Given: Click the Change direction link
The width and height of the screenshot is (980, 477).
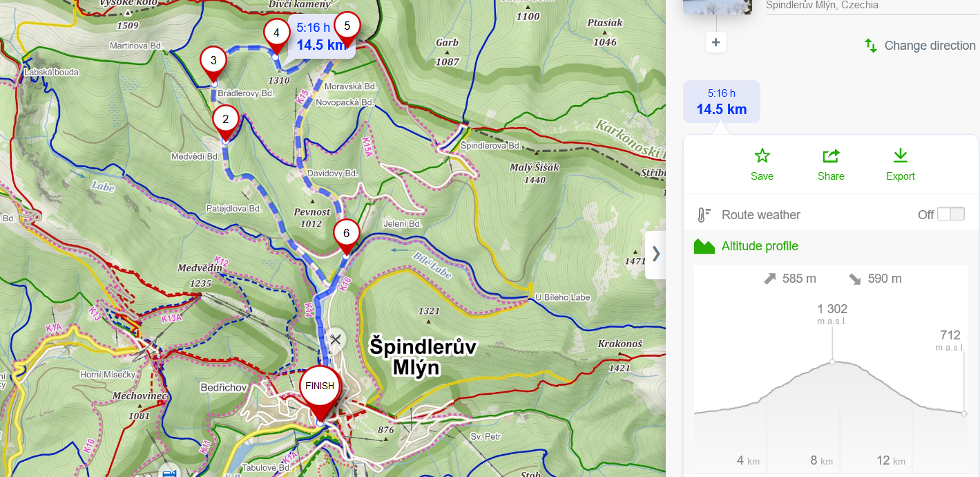Looking at the screenshot, I should point(930,46).
